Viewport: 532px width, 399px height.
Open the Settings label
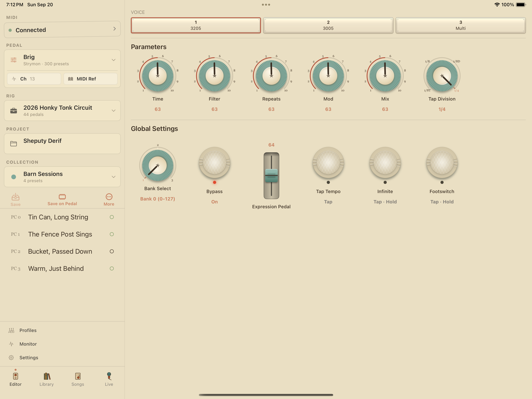click(29, 358)
